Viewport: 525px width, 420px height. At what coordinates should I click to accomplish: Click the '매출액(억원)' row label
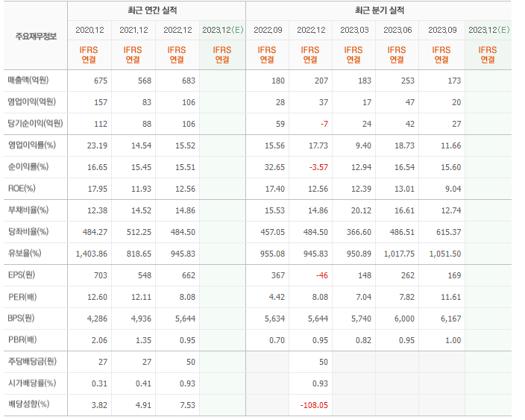[x=28, y=81]
